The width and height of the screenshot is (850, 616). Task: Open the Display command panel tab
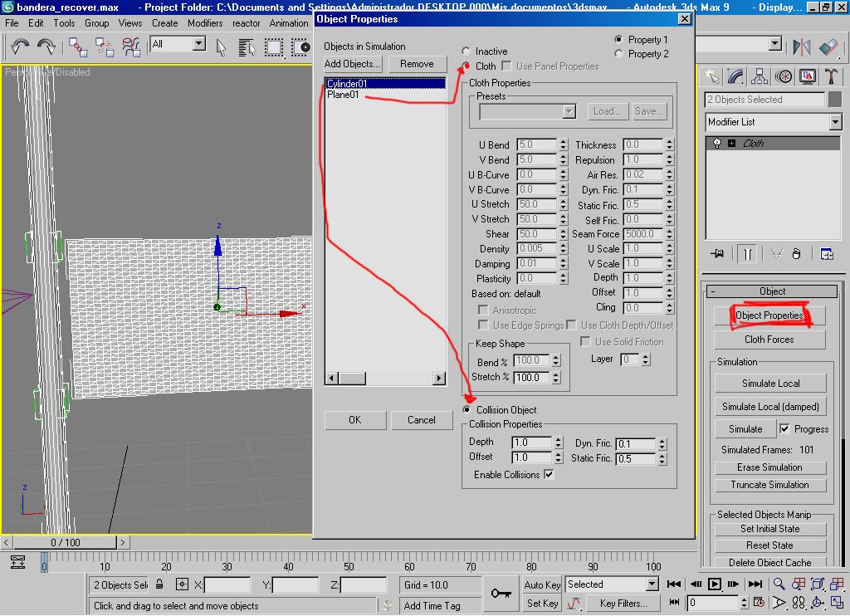807,77
